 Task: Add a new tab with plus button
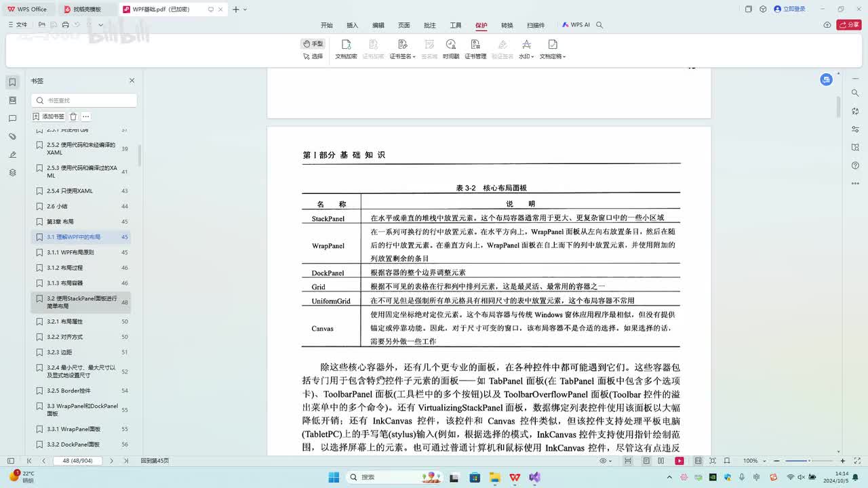(x=235, y=9)
